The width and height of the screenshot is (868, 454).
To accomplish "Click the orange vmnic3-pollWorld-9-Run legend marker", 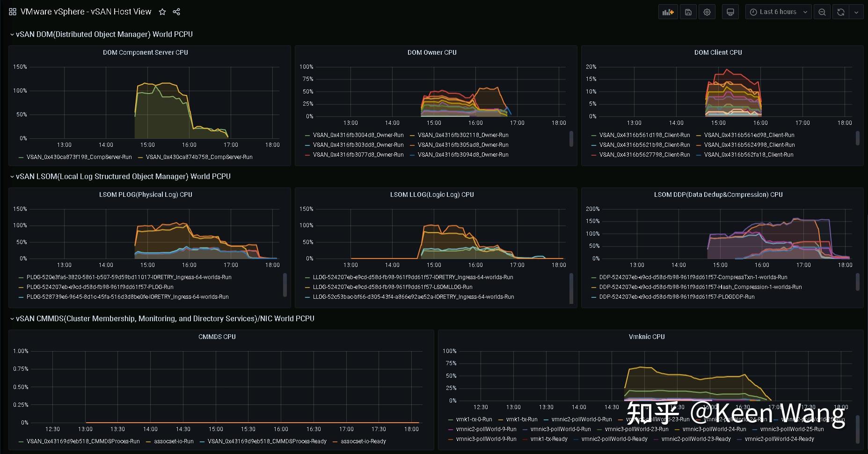I will coord(450,439).
